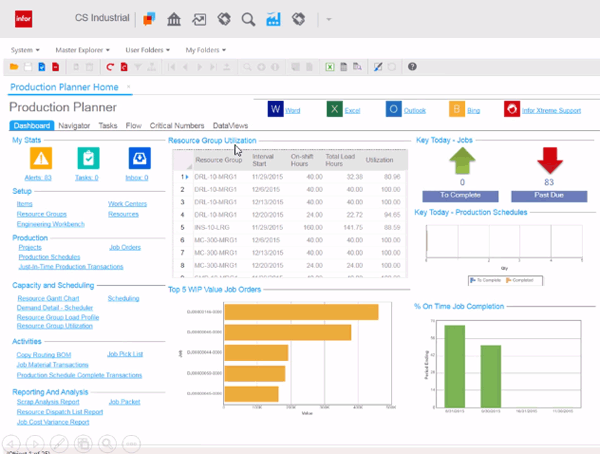Open the Job Orders link

125,247
